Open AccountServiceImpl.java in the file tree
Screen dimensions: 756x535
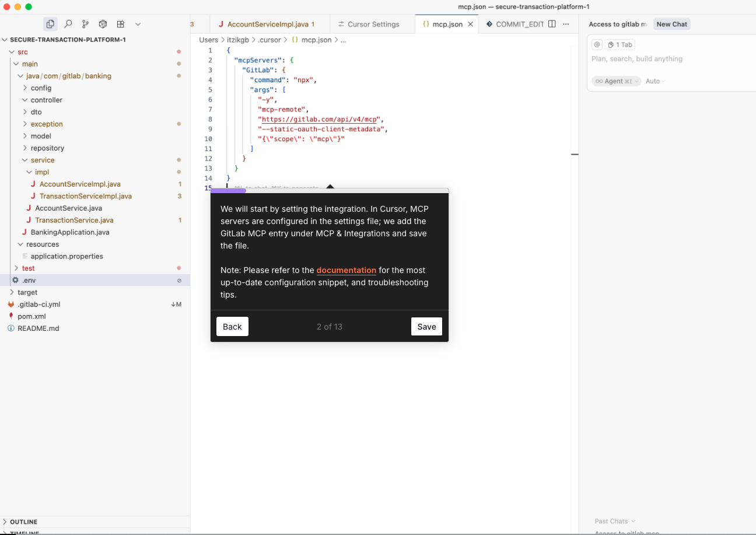80,184
